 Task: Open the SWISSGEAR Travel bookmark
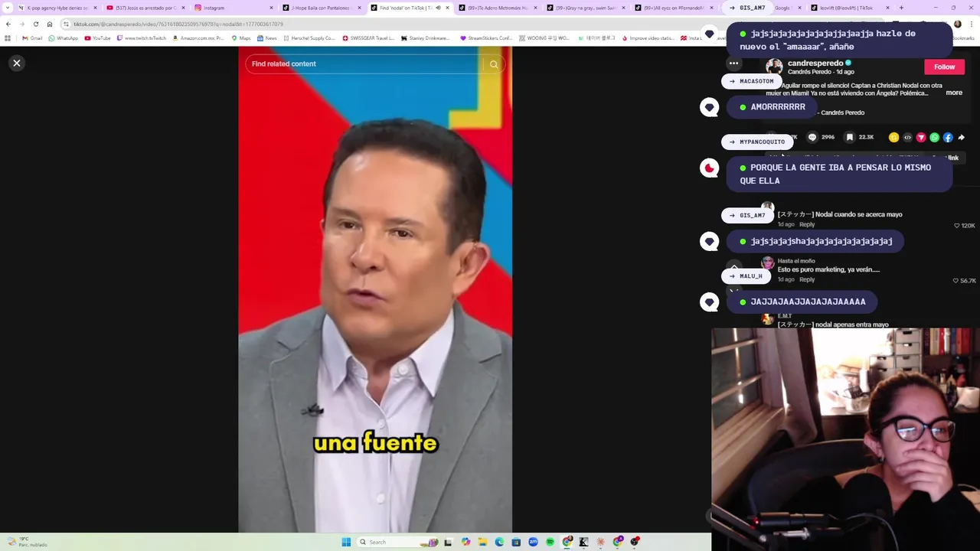point(368,38)
